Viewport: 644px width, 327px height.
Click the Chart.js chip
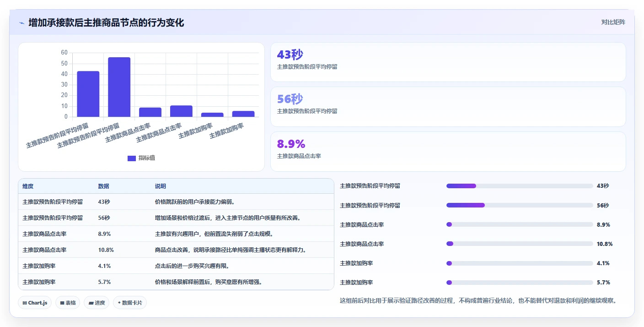35,303
